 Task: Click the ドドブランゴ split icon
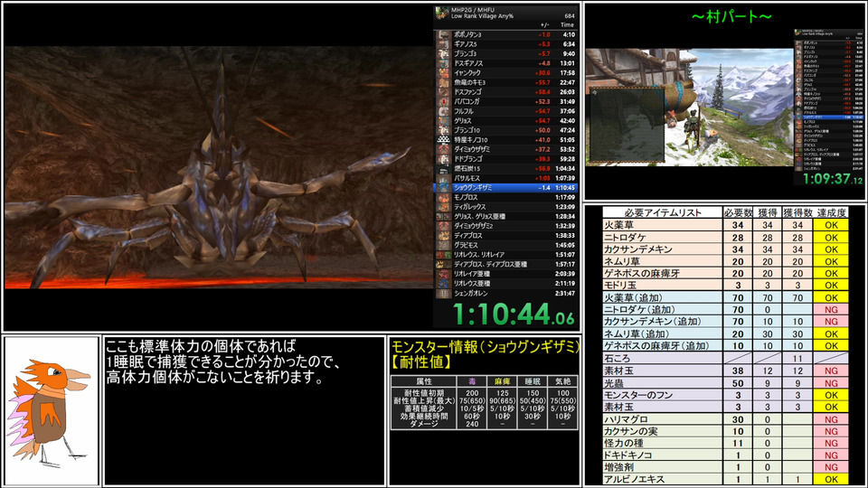click(x=444, y=159)
